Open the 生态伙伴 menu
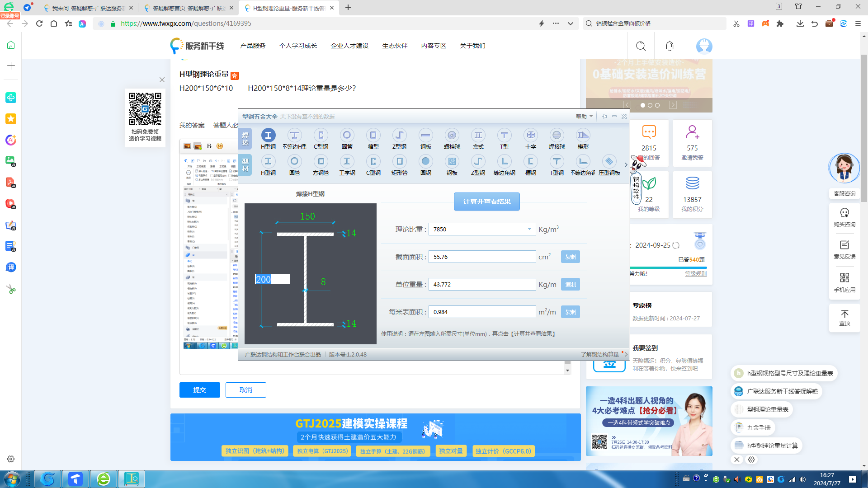 (395, 46)
